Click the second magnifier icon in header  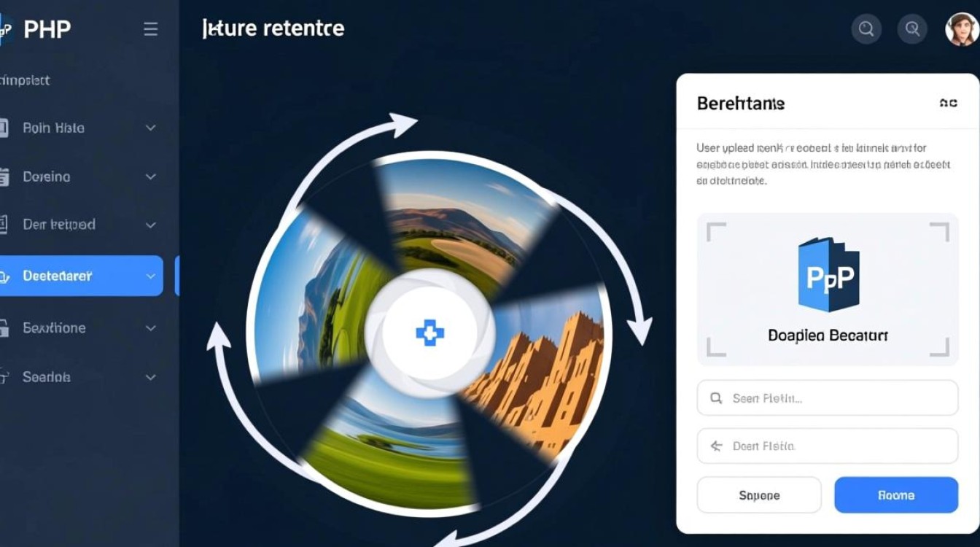pyautogui.click(x=912, y=29)
